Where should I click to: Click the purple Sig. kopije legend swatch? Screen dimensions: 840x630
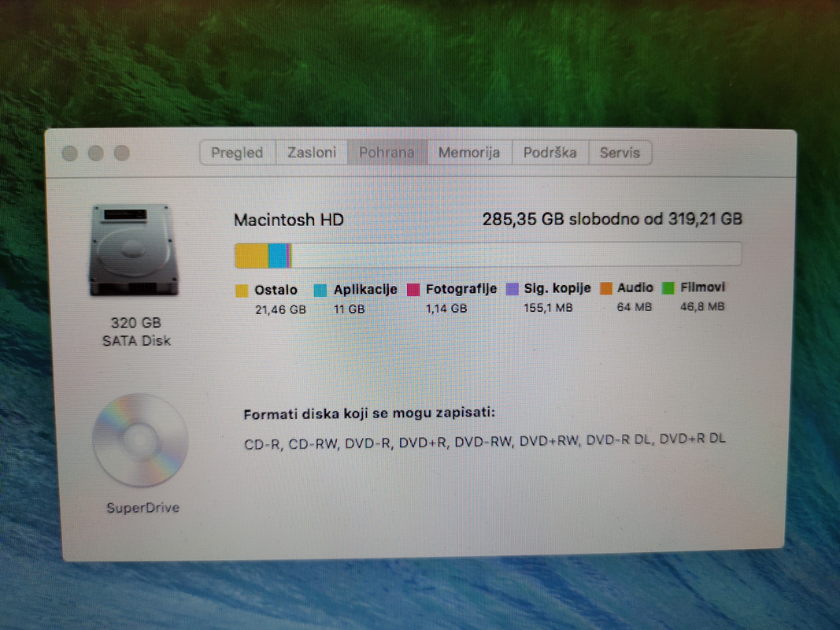coord(513,289)
